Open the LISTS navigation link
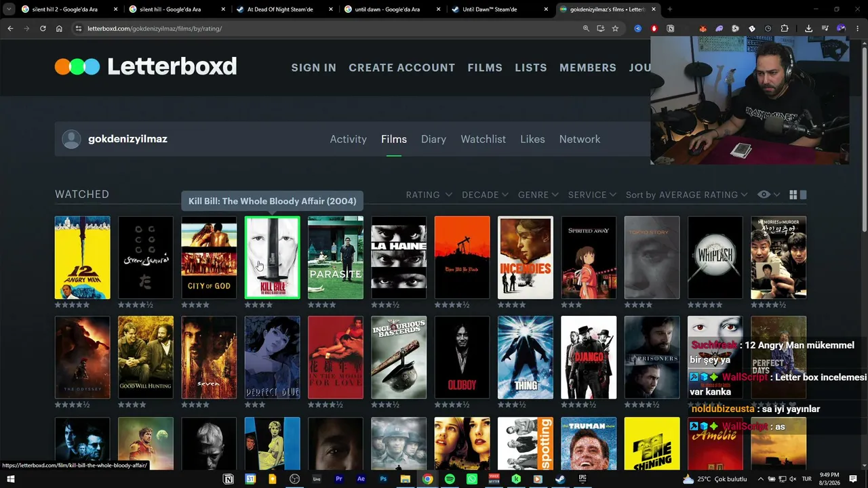Image resolution: width=868 pixels, height=488 pixels. coord(531,68)
